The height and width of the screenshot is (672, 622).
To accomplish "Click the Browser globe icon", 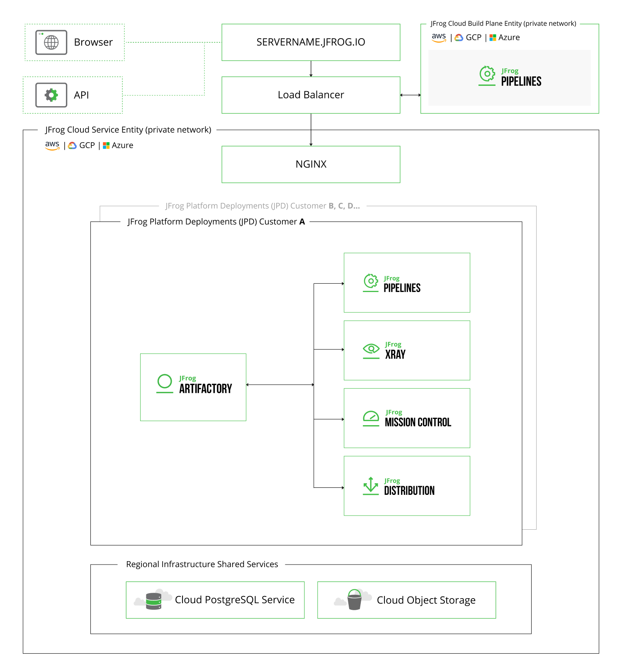I will pyautogui.click(x=51, y=42).
